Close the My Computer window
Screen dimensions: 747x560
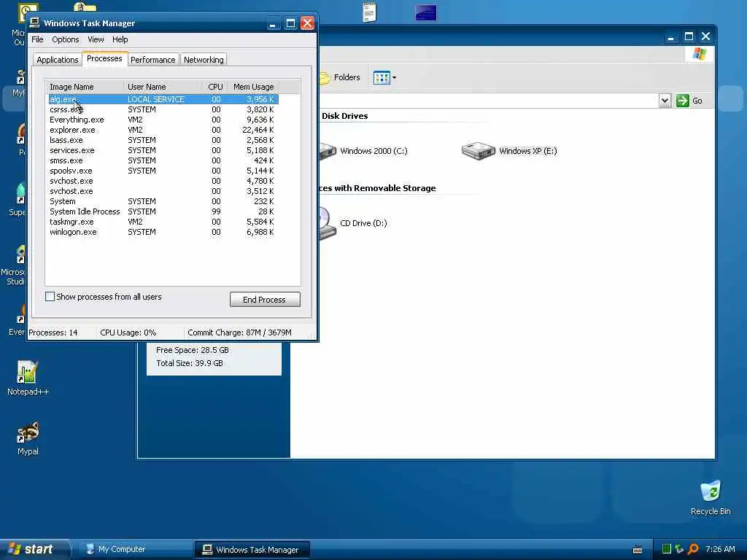706,36
